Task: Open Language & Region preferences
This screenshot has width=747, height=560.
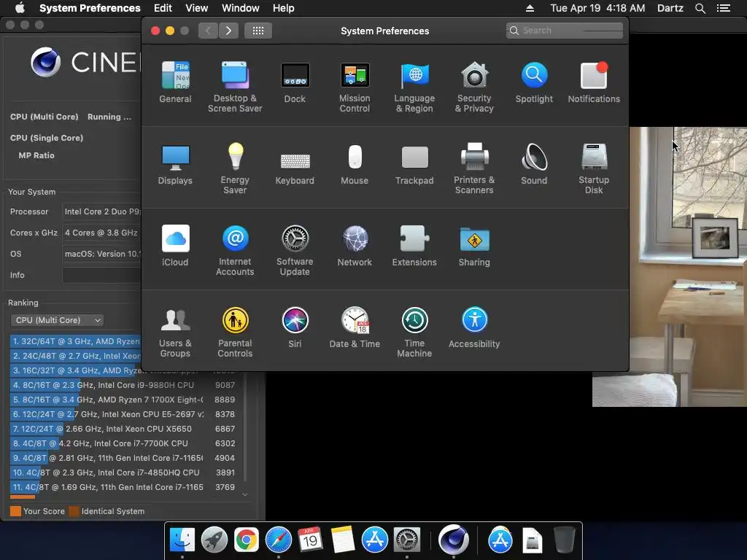Action: pos(414,87)
